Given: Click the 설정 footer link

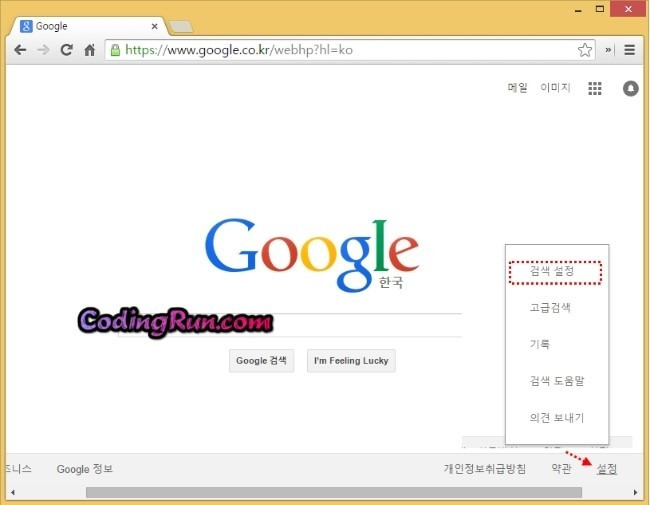Looking at the screenshot, I should click(x=606, y=469).
